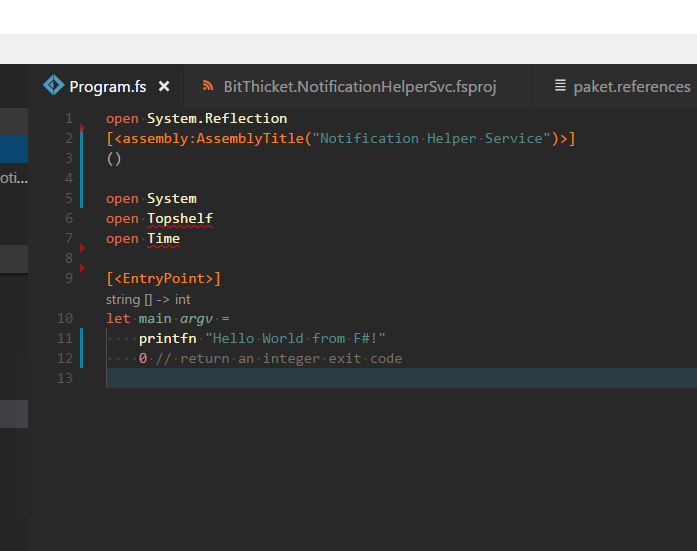The width and height of the screenshot is (697, 551).
Task: Place cursor on empty line 13
Action: click(400, 378)
